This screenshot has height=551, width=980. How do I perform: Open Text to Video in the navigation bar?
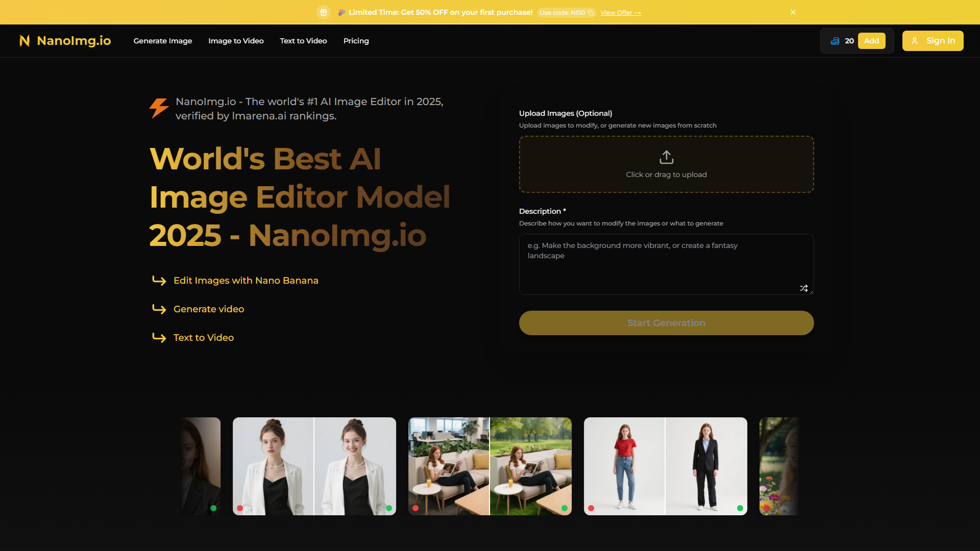tap(303, 41)
